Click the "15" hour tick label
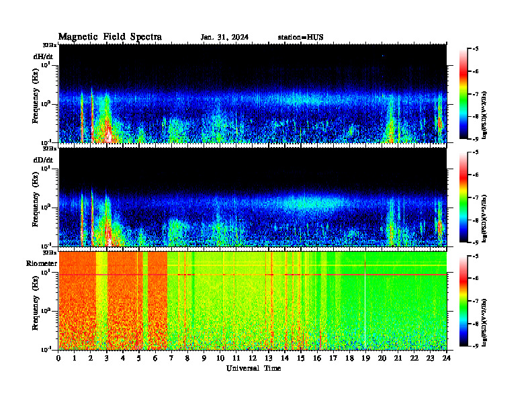The image size is (532, 411). (x=301, y=358)
